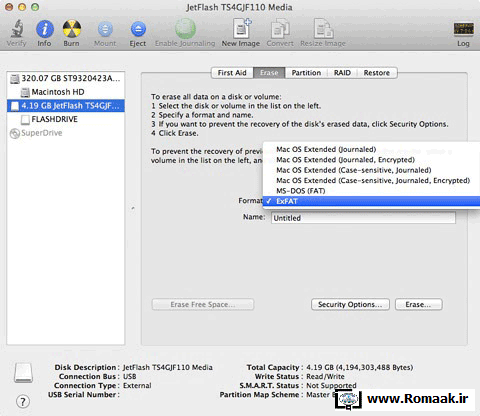Image resolution: width=480 pixels, height=416 pixels.
Task: Eject the selected disk via toolbar
Action: [x=138, y=29]
